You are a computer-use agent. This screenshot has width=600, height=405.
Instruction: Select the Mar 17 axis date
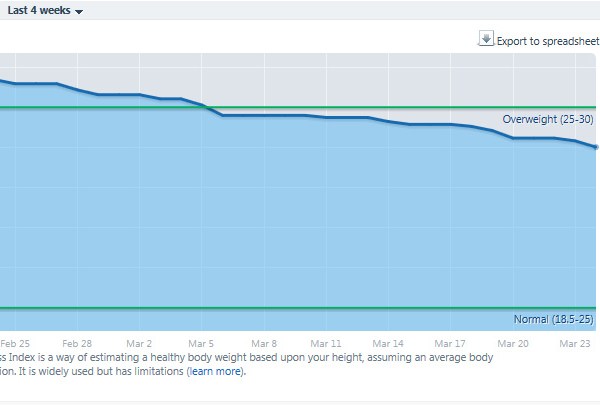[451, 341]
